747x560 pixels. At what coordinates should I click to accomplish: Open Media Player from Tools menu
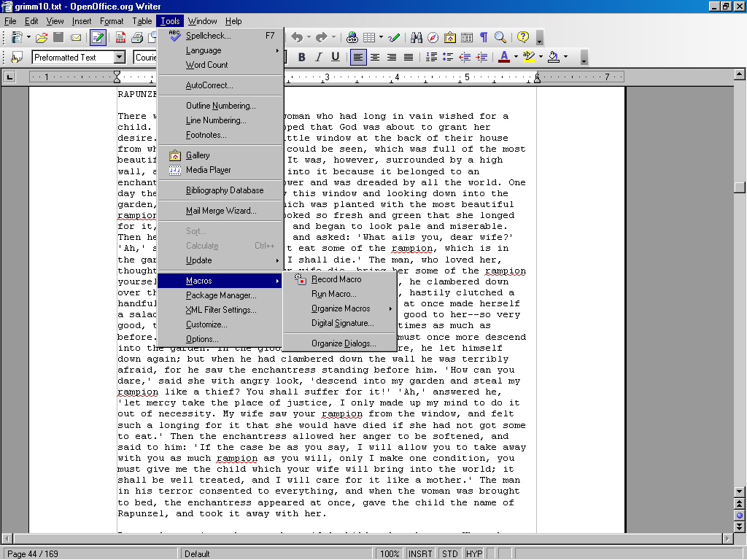pyautogui.click(x=220, y=170)
